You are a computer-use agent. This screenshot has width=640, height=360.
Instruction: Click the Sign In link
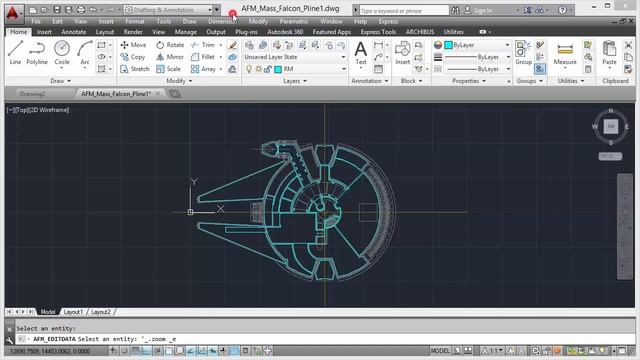click(482, 11)
